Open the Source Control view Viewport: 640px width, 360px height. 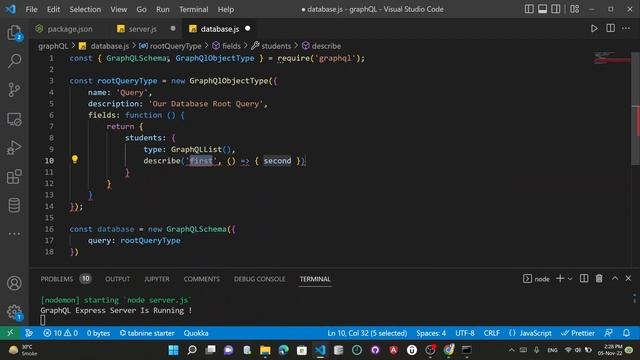pos(14,90)
